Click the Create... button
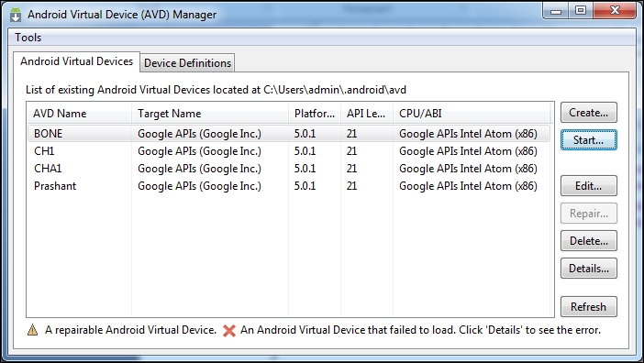 tap(589, 113)
